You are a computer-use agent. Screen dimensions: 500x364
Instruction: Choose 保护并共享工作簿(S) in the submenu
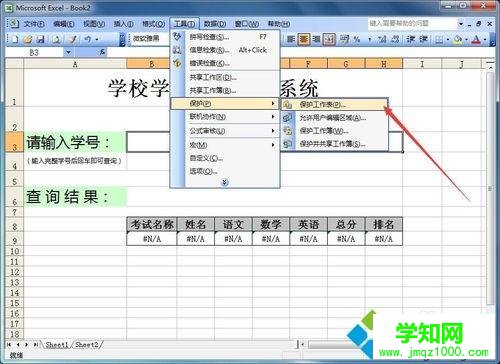pyautogui.click(x=335, y=144)
